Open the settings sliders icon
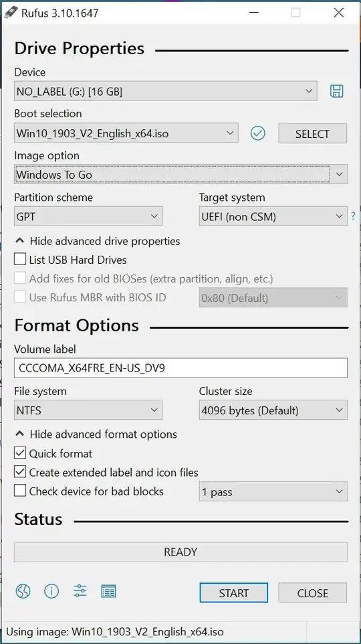This screenshot has height=644, width=361. click(80, 591)
